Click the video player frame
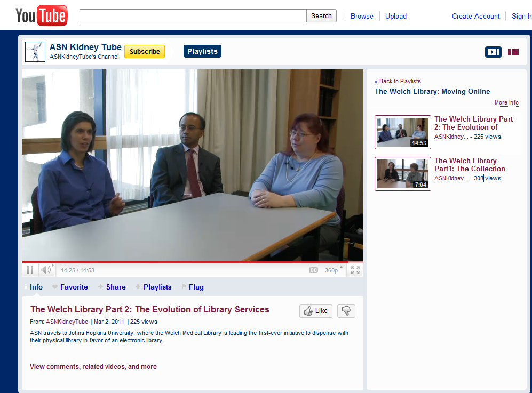This screenshot has height=393, width=532. point(193,165)
